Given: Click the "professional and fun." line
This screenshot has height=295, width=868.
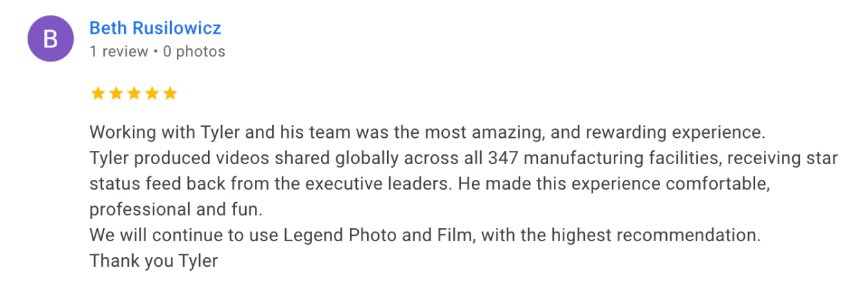Looking at the screenshot, I should (x=176, y=209).
